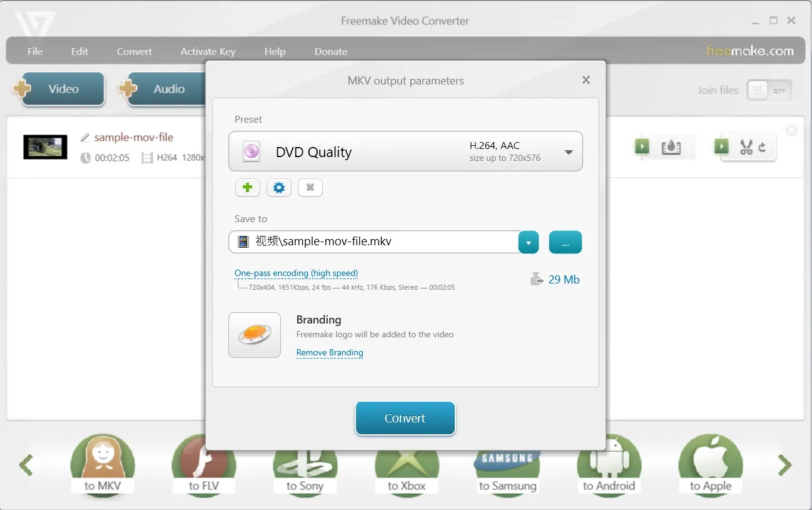Screen dimensions: 812x510
Task: Choose the to Apple format
Action: pos(711,466)
